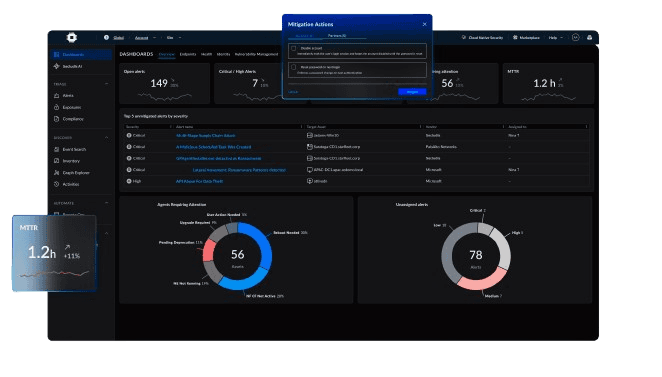Close the Mitigation Actions dialog
The height and width of the screenshot is (377, 662).
[x=425, y=24]
